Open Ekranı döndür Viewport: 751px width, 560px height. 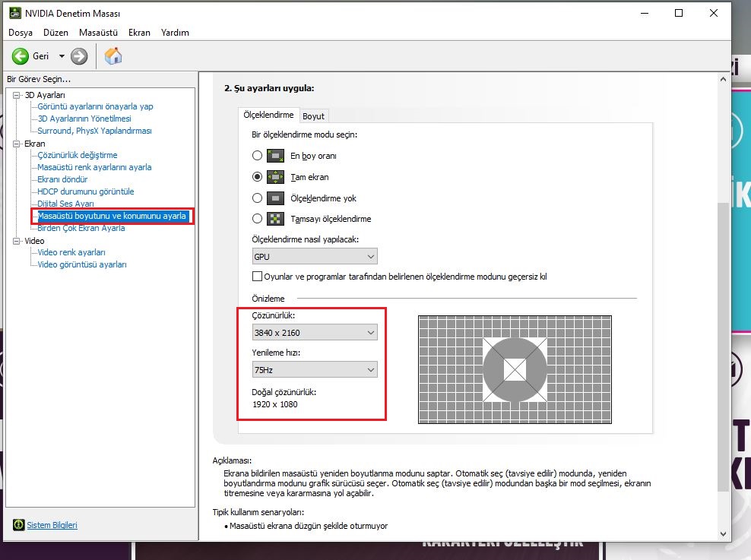pos(62,179)
